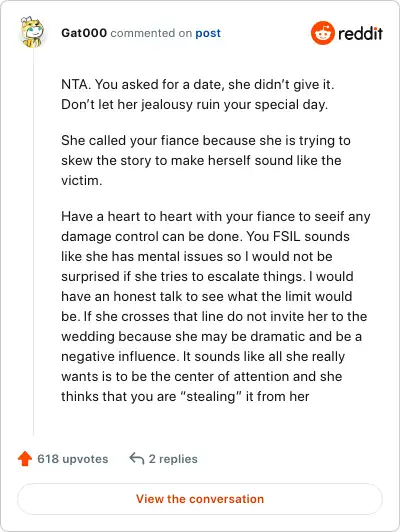Viewport: 400px width, 532px height.
Task: Click the orange upvote arrow
Action: pos(25,458)
